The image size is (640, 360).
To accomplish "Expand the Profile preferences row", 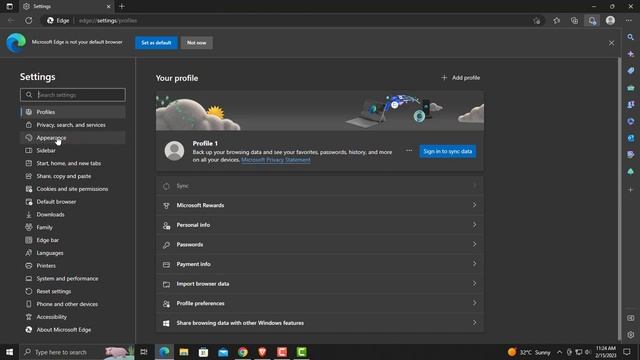I will point(320,303).
